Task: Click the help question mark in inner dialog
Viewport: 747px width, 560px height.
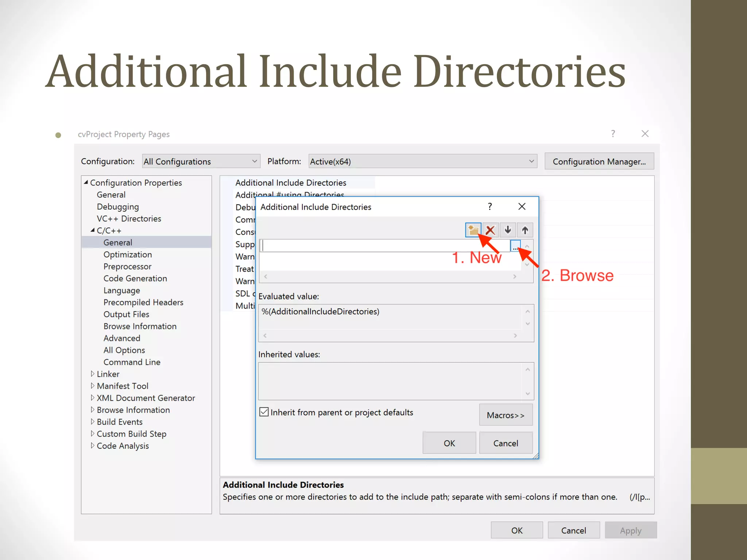Action: pos(490,207)
